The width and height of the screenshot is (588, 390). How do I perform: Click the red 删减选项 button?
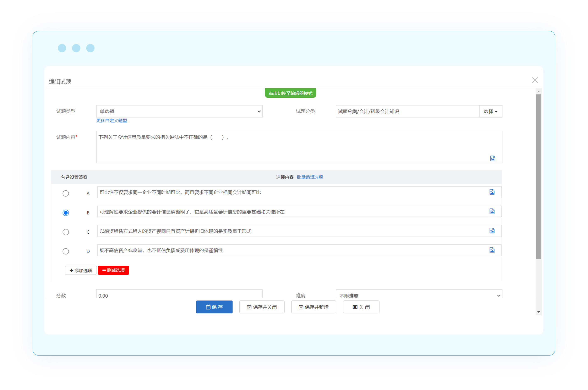tap(113, 270)
